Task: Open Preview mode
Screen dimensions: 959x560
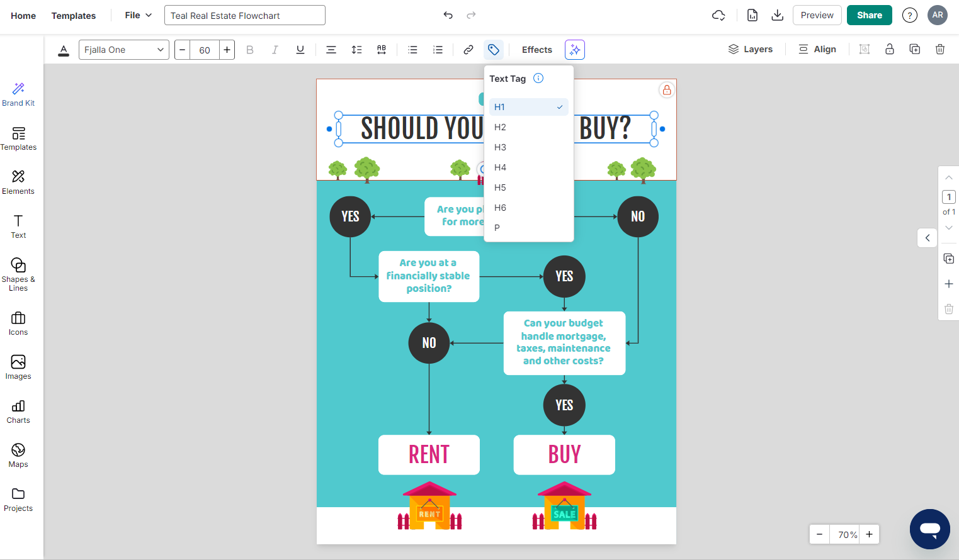Action: (x=817, y=15)
